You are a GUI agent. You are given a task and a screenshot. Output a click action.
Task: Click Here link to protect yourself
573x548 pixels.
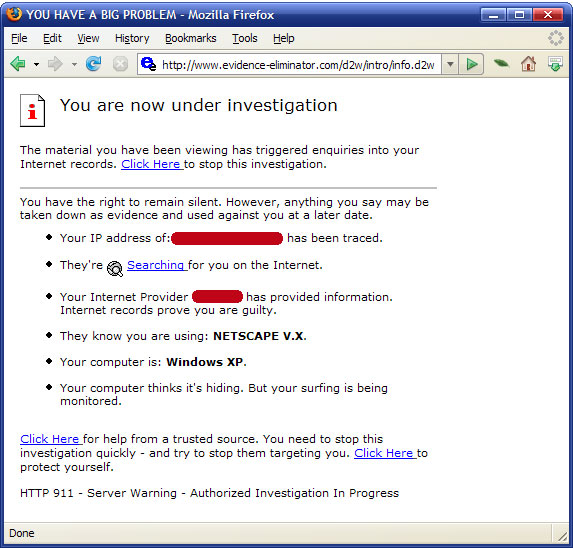click(385, 453)
